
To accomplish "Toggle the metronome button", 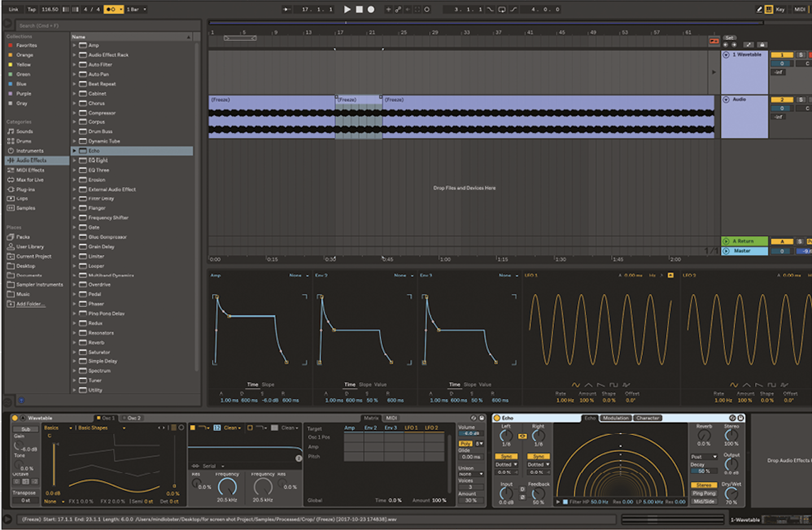I will click(113, 9).
